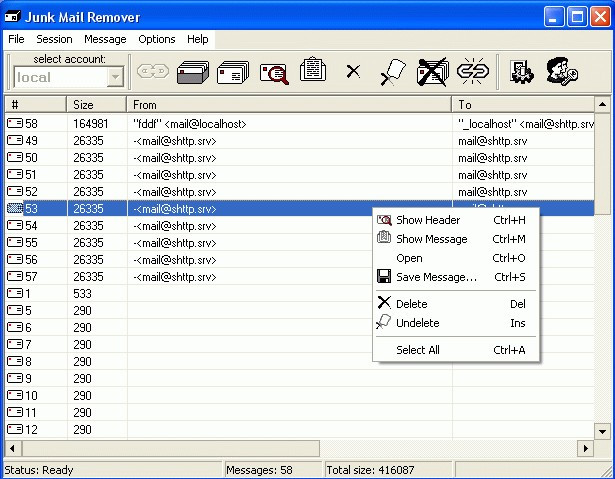615x479 pixels.
Task: Click the Show Header icon in context menu
Action: point(384,220)
